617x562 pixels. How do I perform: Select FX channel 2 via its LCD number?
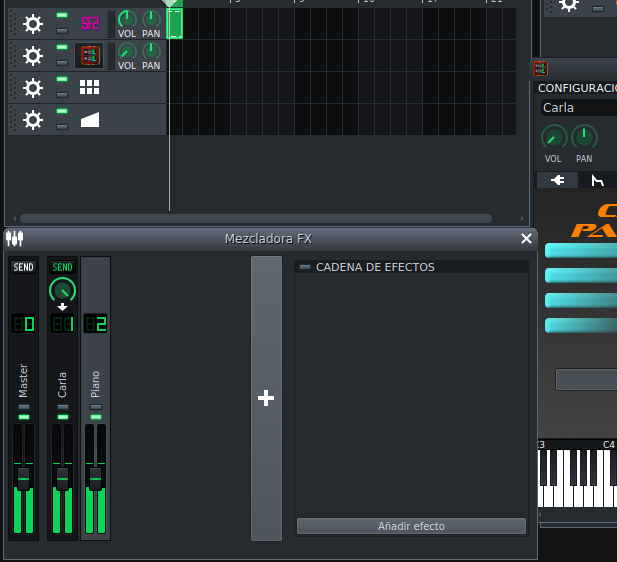96,324
